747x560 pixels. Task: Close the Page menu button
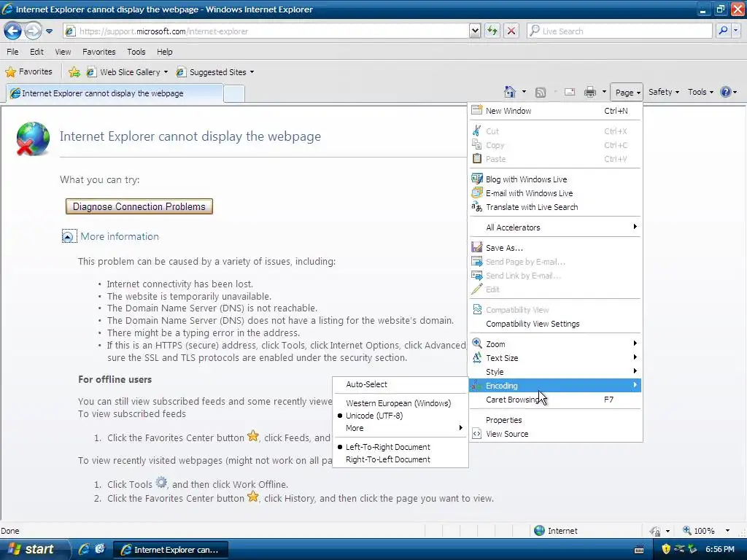coord(627,93)
